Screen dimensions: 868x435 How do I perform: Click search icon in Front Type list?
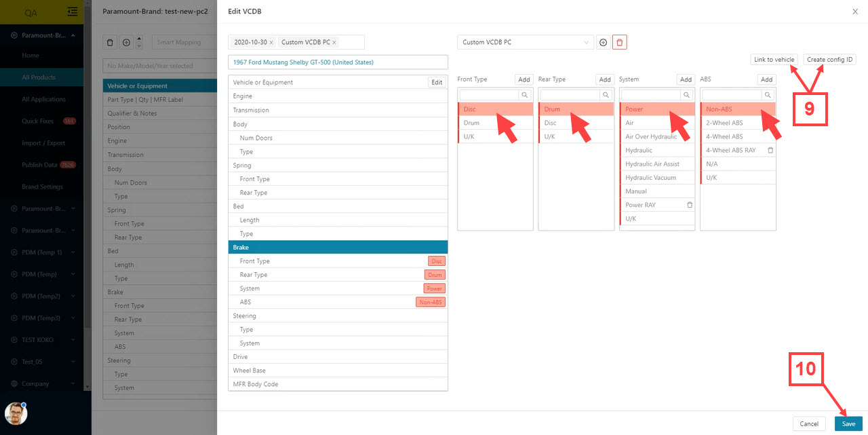524,96
